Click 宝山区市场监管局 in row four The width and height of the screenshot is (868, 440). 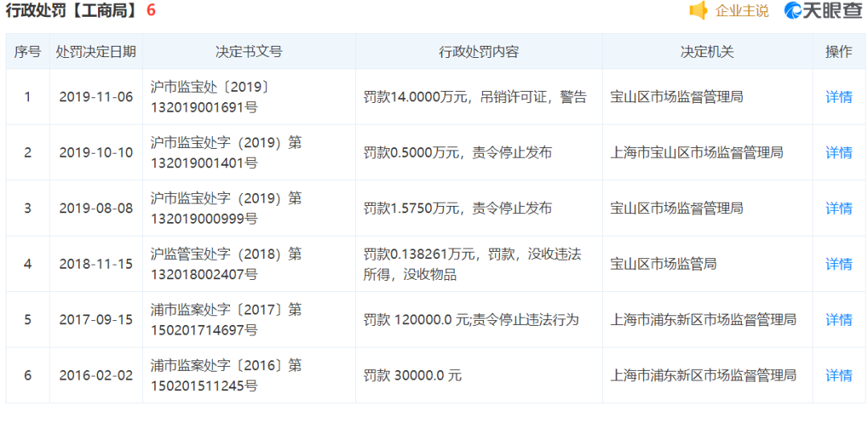click(x=663, y=264)
